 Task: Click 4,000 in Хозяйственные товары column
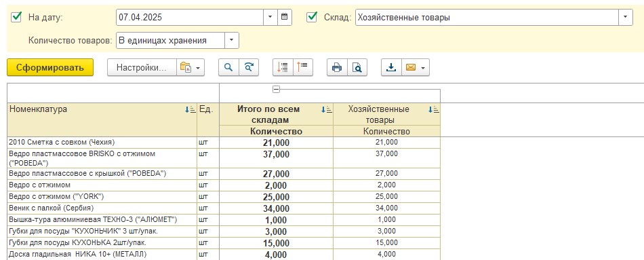click(386, 255)
